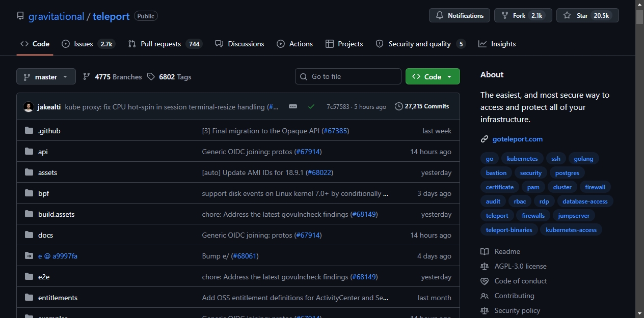The image size is (644, 318).
Task: Click jakealti username link
Action: click(49, 107)
